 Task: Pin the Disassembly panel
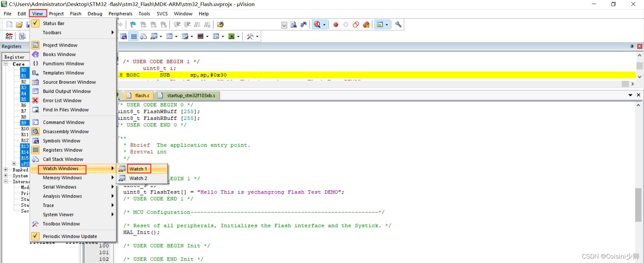click(x=632, y=46)
